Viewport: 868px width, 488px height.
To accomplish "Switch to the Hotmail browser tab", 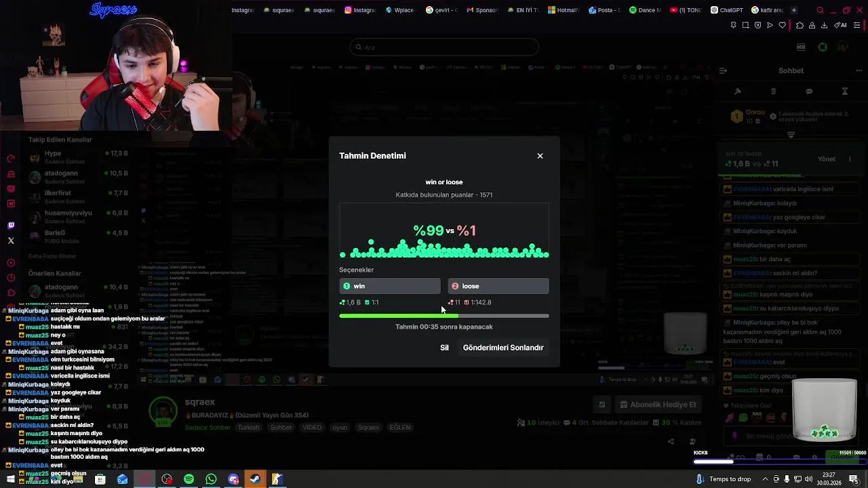I will (x=563, y=10).
